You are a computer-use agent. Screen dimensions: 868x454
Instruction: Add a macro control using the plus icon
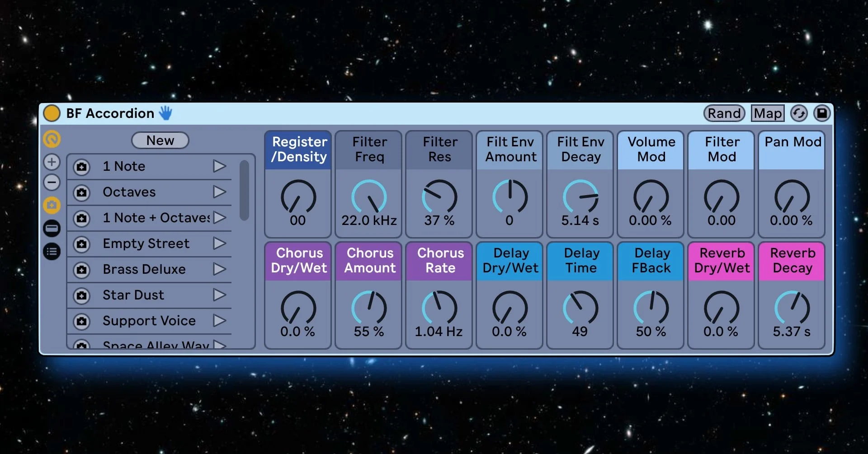point(52,161)
